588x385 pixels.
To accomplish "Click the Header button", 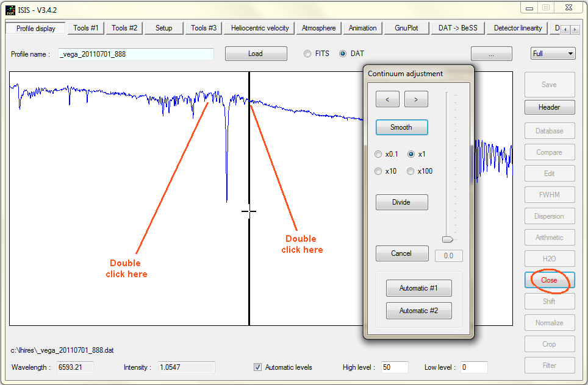I will point(549,107).
